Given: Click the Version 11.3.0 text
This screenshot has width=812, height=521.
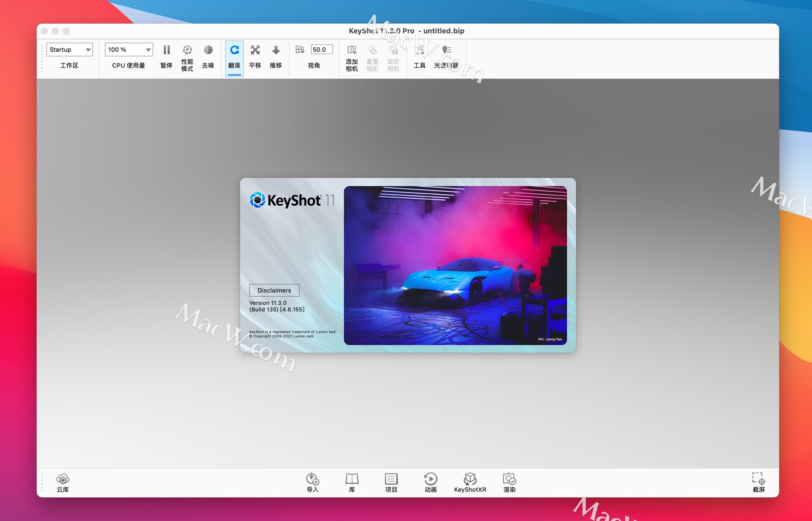Looking at the screenshot, I should point(268,303).
